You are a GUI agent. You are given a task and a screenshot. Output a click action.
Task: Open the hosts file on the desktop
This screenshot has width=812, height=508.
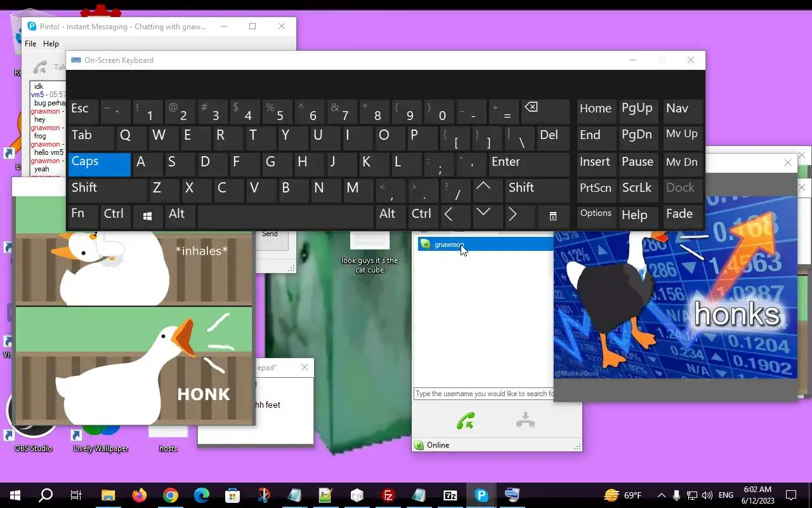point(168,439)
